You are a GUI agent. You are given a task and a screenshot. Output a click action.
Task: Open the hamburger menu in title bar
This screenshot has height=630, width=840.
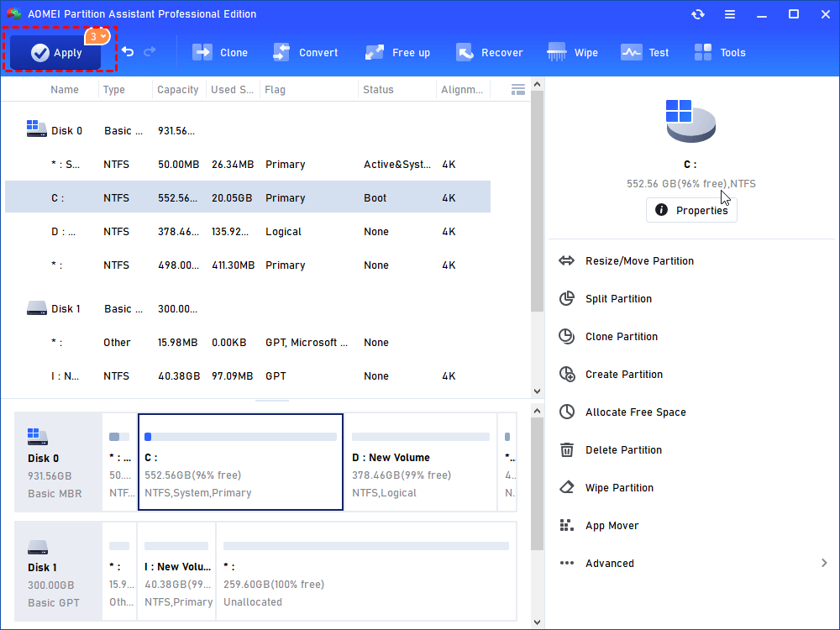click(730, 14)
